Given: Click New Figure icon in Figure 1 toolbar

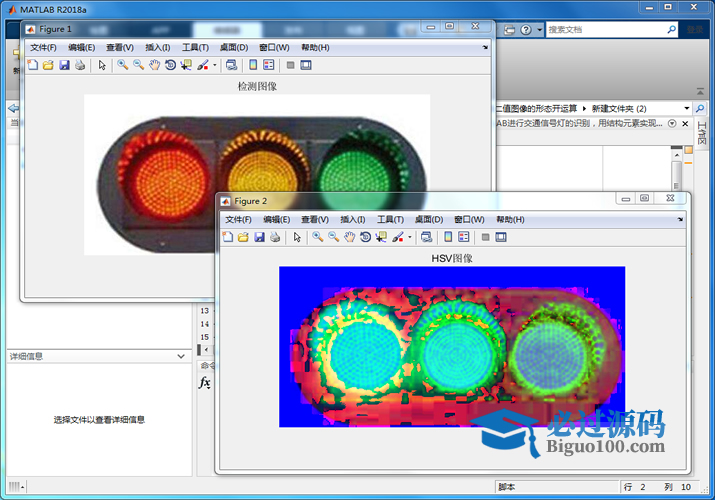Looking at the screenshot, I should (x=33, y=65).
